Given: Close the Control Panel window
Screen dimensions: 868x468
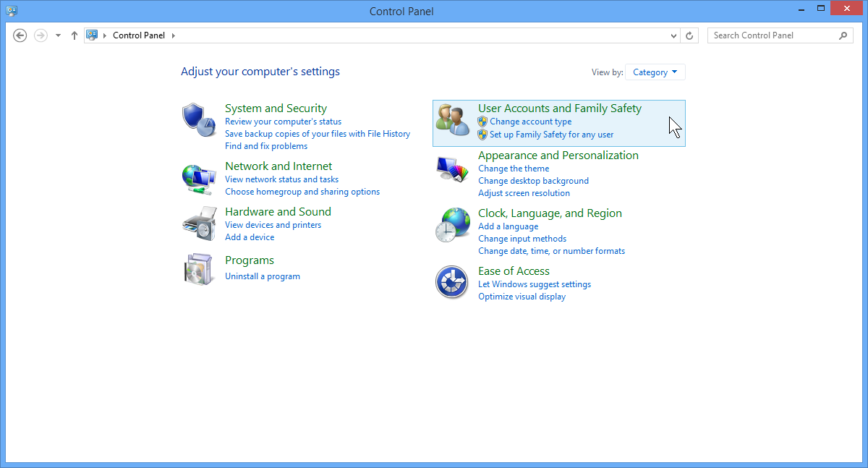Looking at the screenshot, I should tap(847, 8).
